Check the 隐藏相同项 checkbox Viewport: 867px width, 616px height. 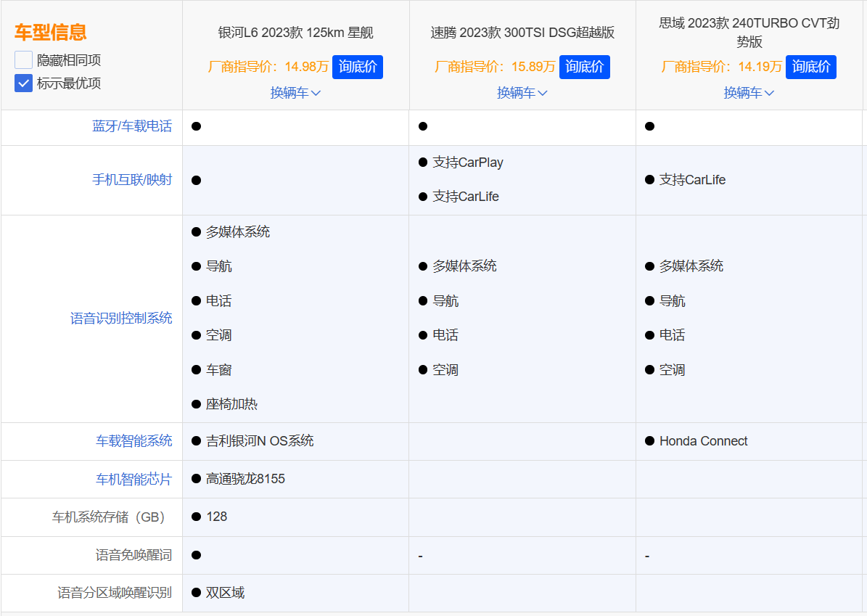(x=24, y=60)
